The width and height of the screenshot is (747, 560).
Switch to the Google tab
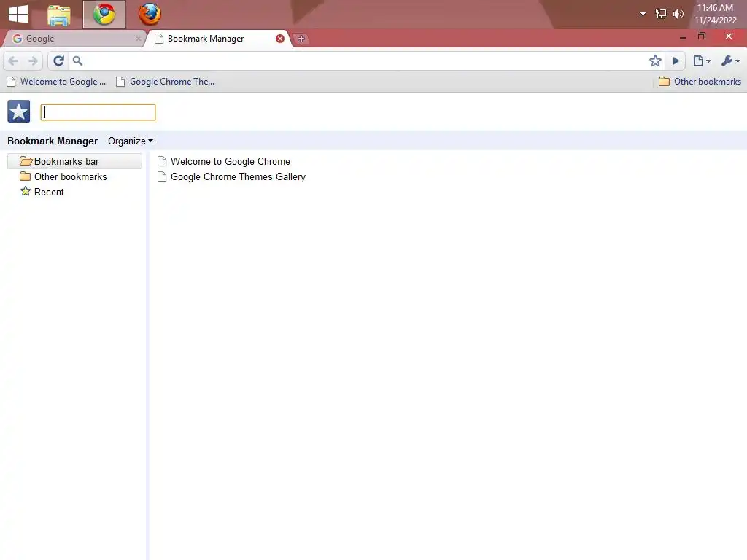[x=74, y=39]
